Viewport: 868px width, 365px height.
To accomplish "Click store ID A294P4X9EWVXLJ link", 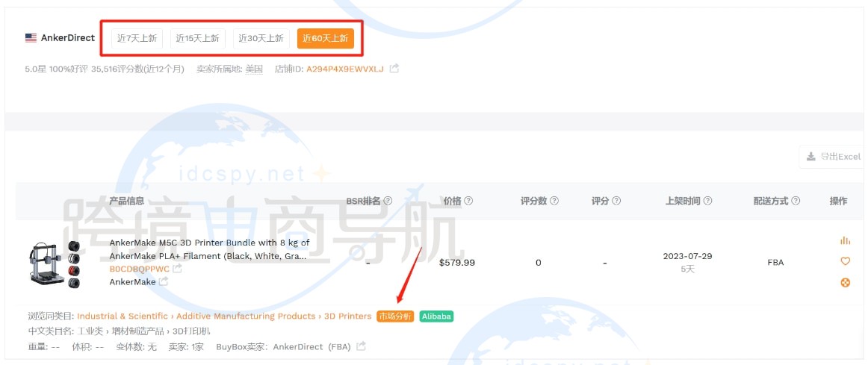I will 345,69.
